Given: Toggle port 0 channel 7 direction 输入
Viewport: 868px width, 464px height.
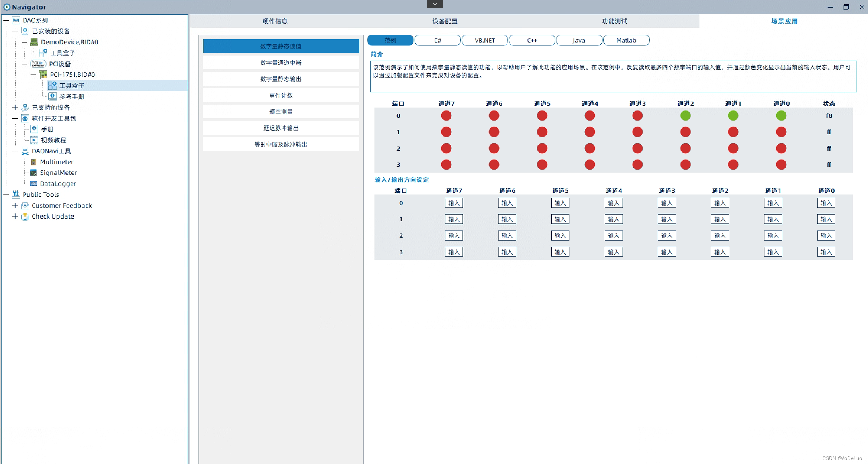Looking at the screenshot, I should (454, 203).
